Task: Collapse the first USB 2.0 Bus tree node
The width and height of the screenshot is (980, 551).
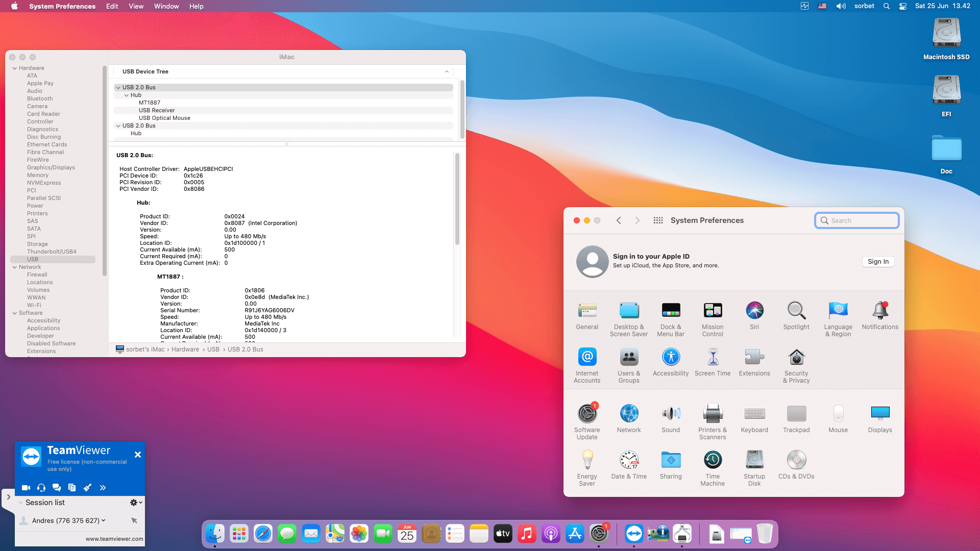Action: (118, 88)
